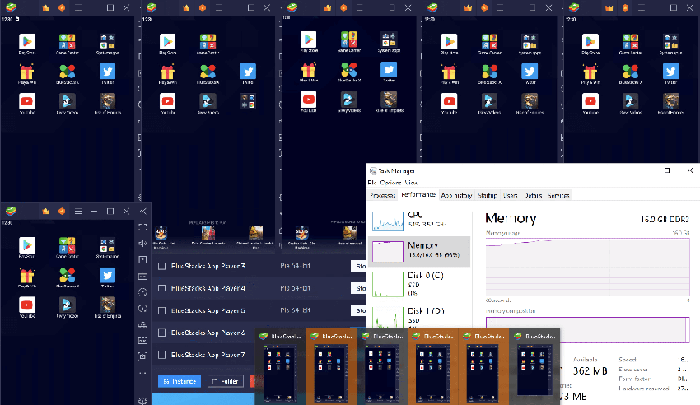Screen dimensions: 700x405
Task: Open Game Center in leftmost top BlueStacks window
Action: [x=67, y=42]
